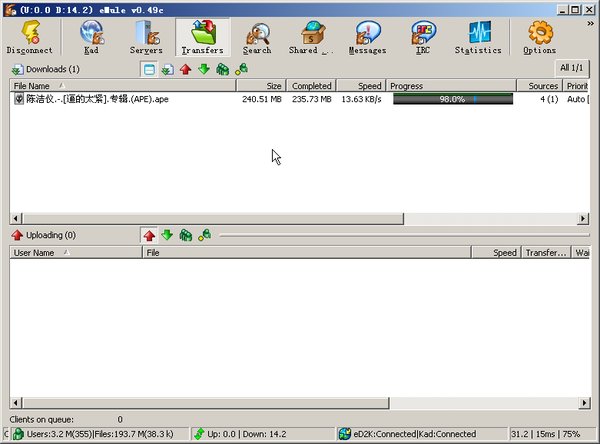The height and width of the screenshot is (444, 600).
Task: Sort uploads by User Name column
Action: [x=76, y=253]
